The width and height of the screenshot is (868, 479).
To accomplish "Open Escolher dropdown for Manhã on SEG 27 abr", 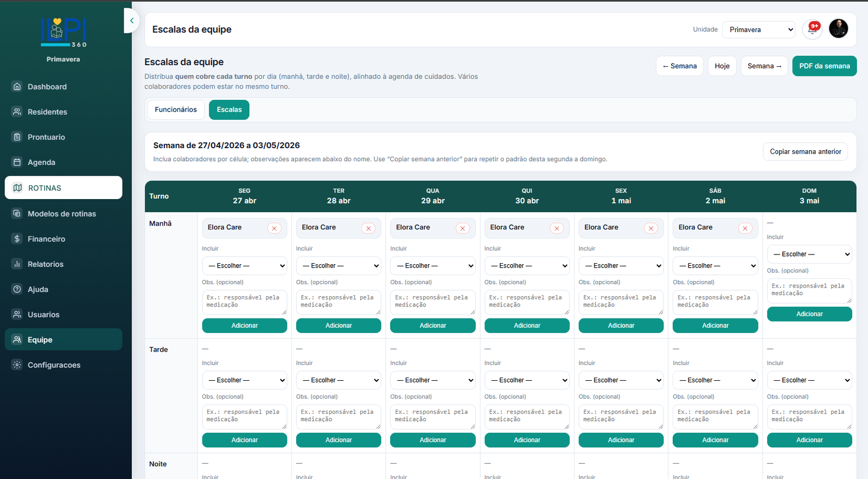I will tap(245, 266).
